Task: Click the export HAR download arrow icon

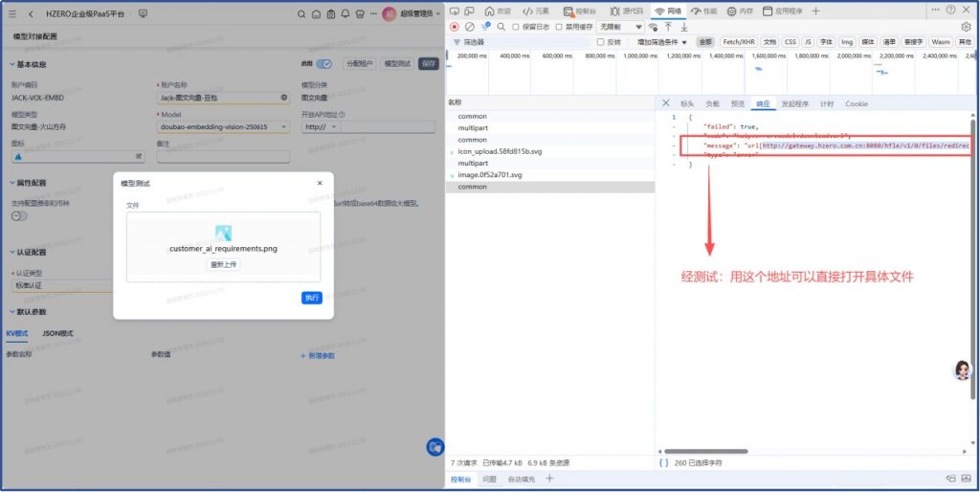Action: (x=684, y=27)
